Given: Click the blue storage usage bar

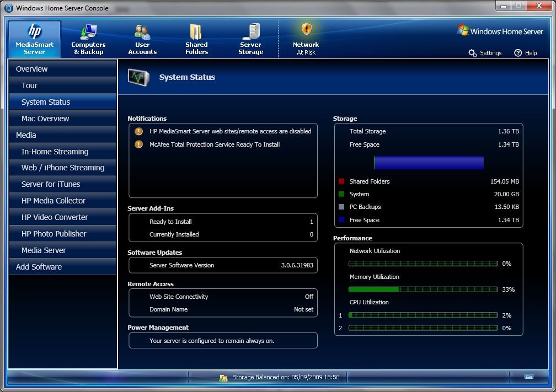Looking at the screenshot, I should point(429,163).
